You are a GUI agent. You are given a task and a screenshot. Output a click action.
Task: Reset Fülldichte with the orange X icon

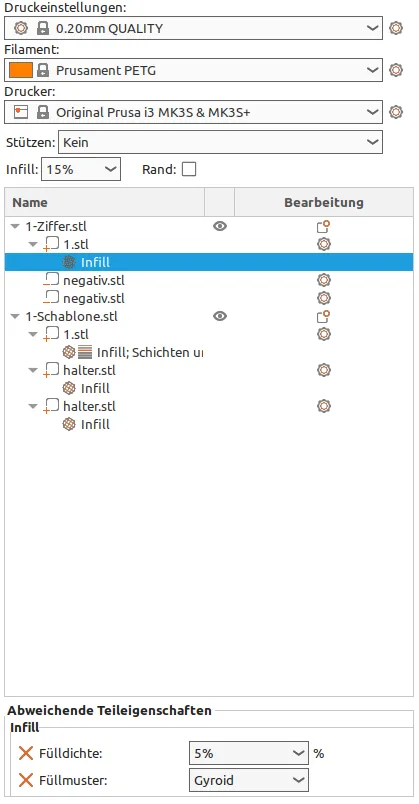pos(26,753)
